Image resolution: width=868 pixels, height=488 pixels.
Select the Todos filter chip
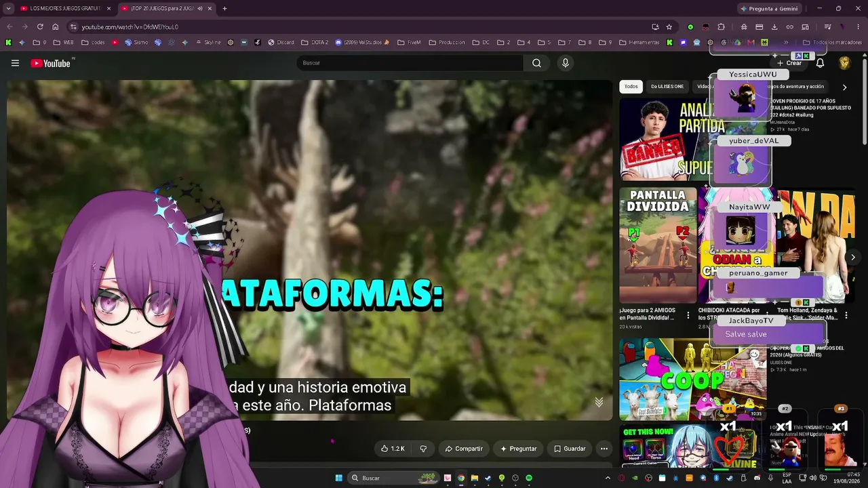631,87
